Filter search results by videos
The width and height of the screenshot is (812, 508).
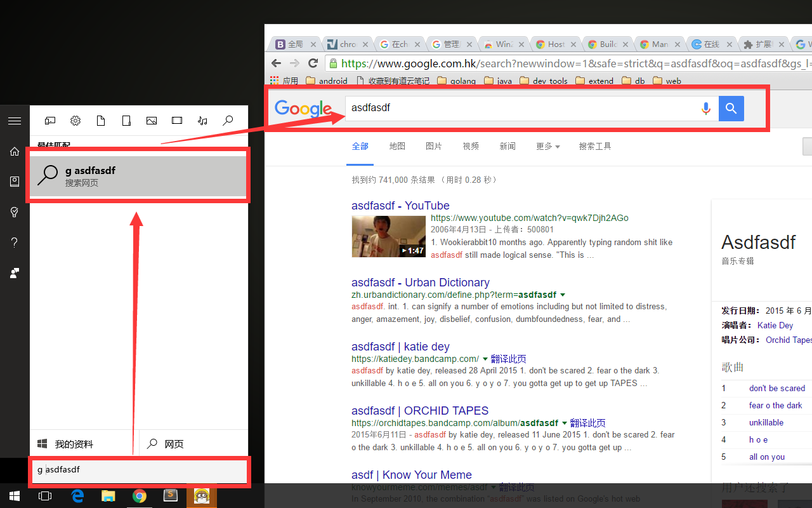coord(177,121)
